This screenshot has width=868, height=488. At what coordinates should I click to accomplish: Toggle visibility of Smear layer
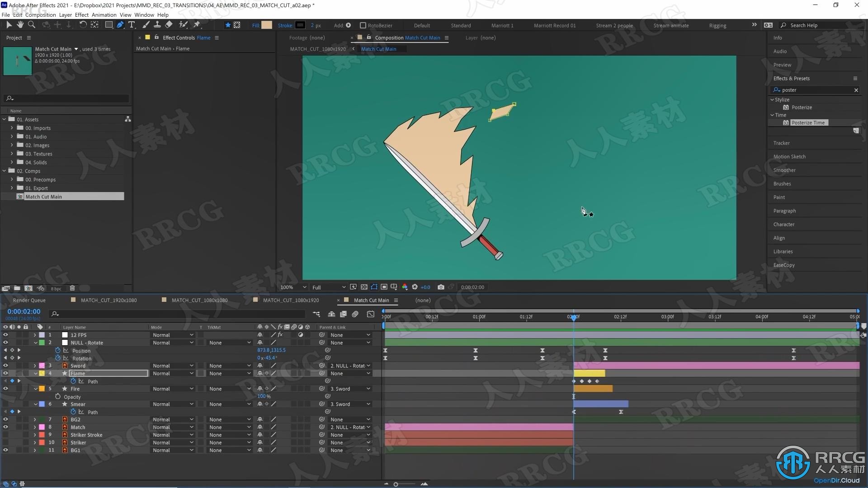(5, 404)
